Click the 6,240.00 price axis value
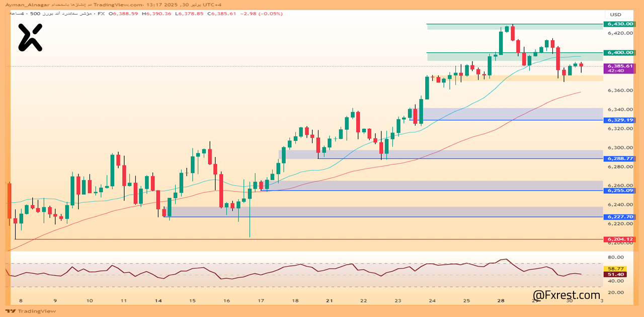The height and width of the screenshot is (317, 644). [x=619, y=205]
